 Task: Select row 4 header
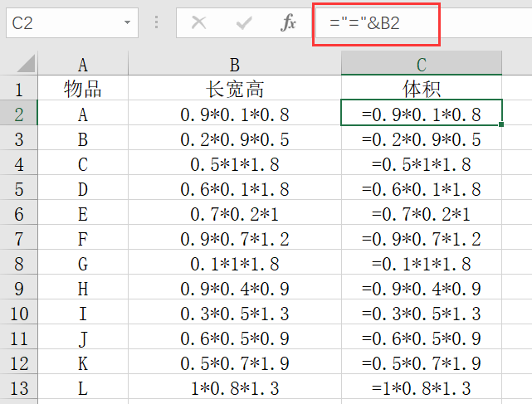[x=18, y=163]
